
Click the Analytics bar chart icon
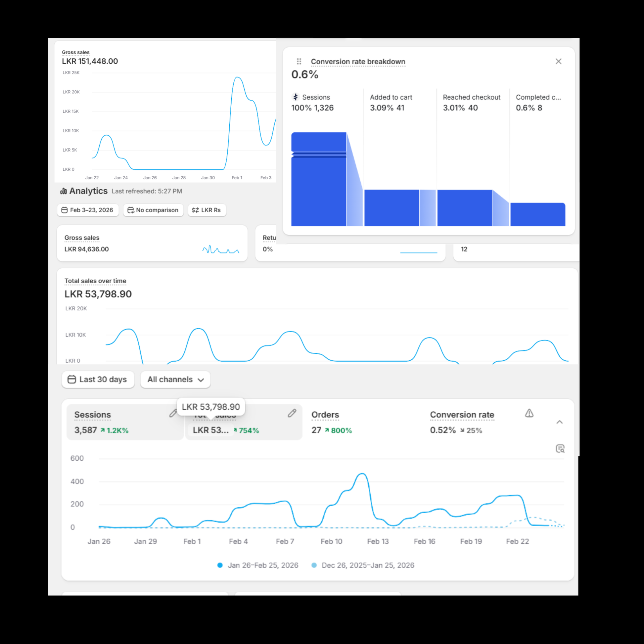click(63, 191)
